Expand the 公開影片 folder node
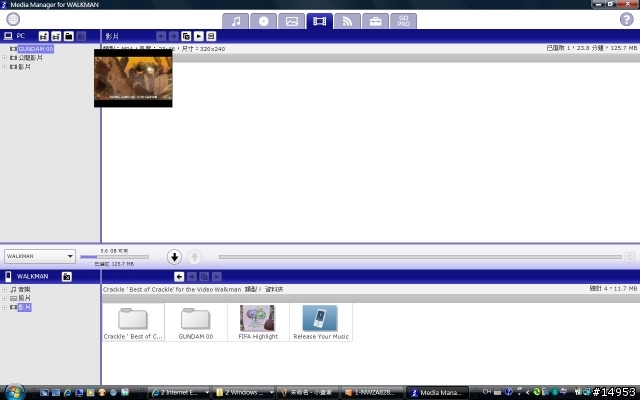This screenshot has width=640, height=400. tap(4, 58)
